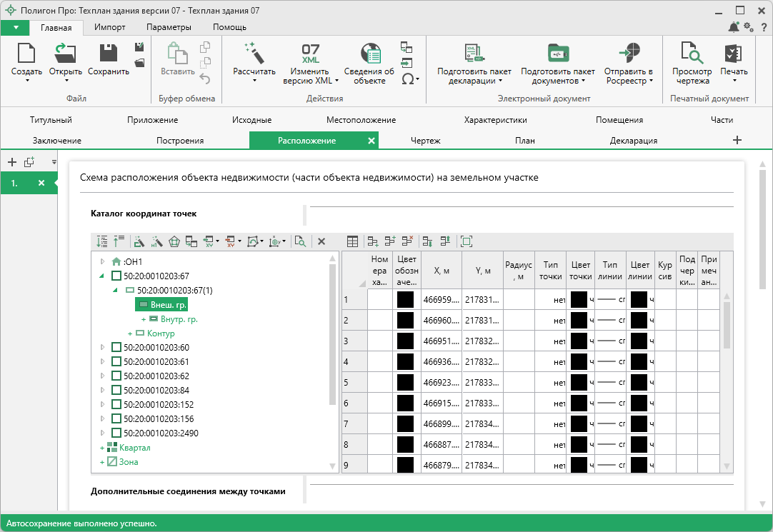
Task: Open the Чертеж section tab
Action: [425, 141]
